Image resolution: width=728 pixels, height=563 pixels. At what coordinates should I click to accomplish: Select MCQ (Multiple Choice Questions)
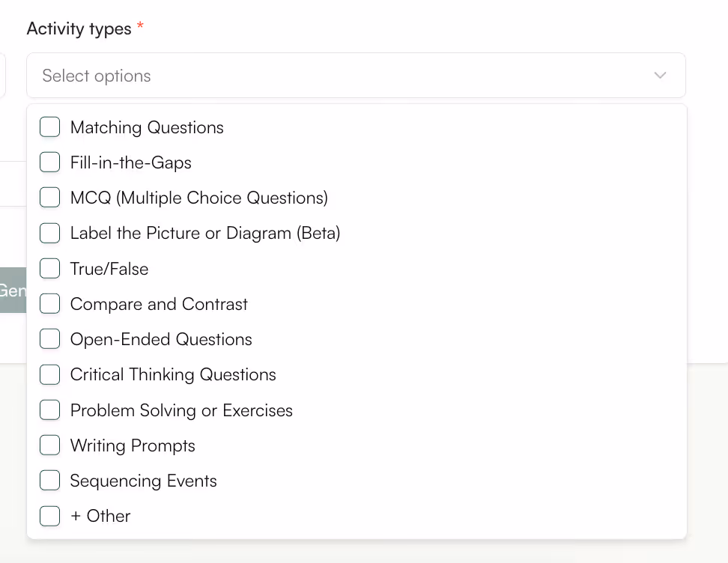(49, 197)
